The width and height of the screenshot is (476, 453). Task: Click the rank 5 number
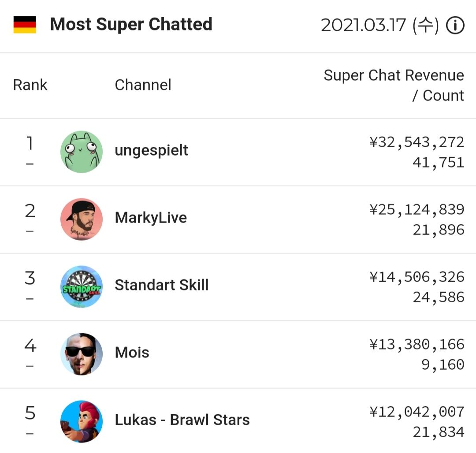click(30, 413)
